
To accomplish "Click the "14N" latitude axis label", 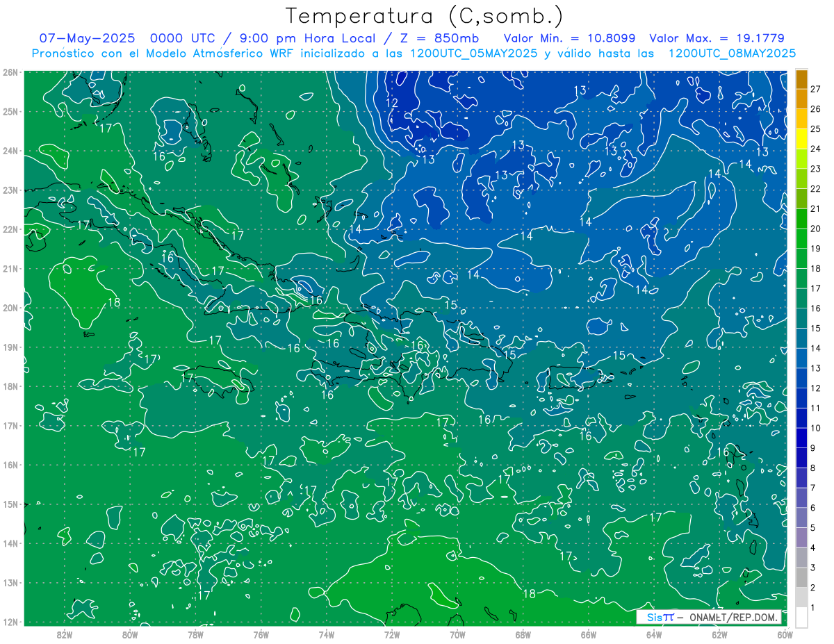I will coord(10,543).
